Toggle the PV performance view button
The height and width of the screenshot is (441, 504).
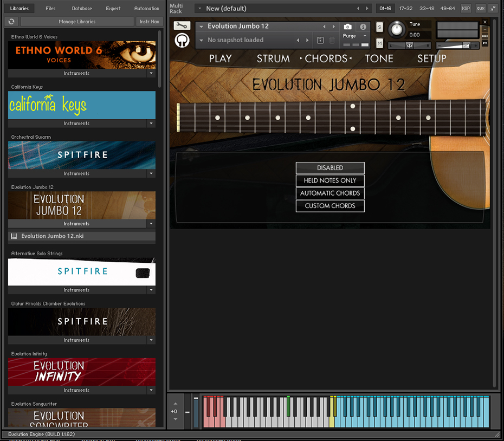[x=485, y=43]
